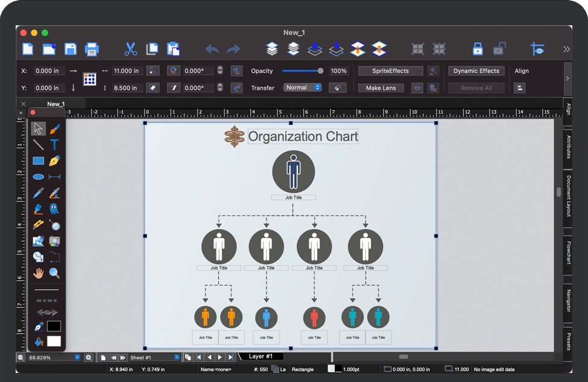
Task: Open the Flowchart side panel tab
Action: pyautogui.click(x=568, y=253)
